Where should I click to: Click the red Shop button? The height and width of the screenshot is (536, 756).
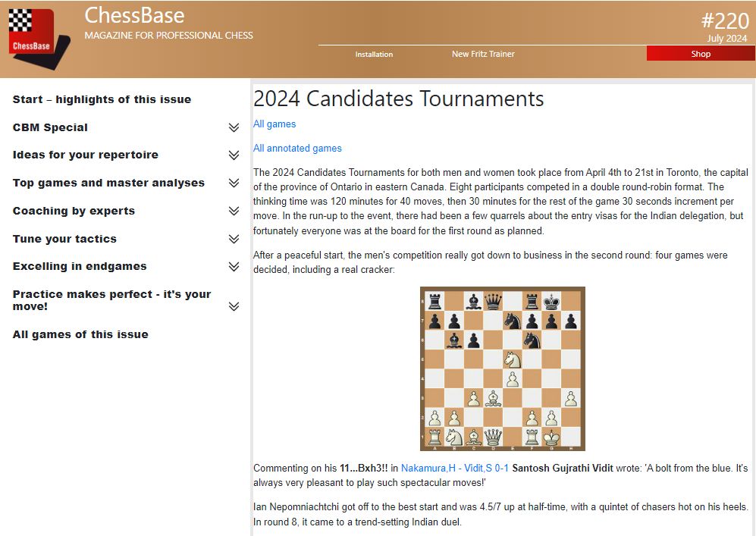point(701,54)
